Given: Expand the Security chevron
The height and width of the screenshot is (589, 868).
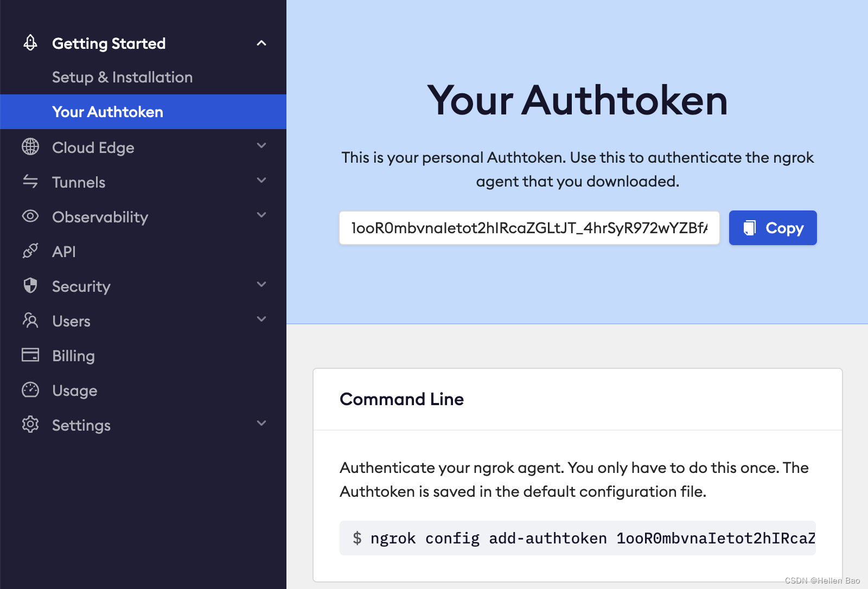Looking at the screenshot, I should click(261, 284).
